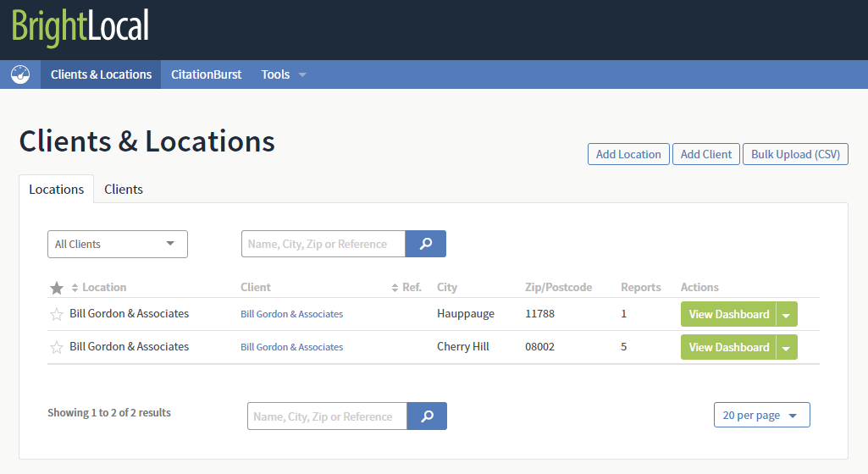Expand the Tools menu
The image size is (868, 474).
click(283, 74)
